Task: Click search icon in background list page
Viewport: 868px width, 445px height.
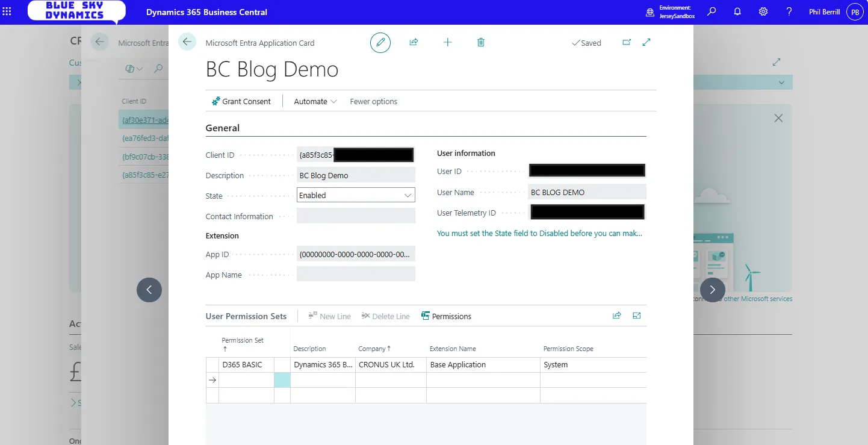Action: [158, 69]
